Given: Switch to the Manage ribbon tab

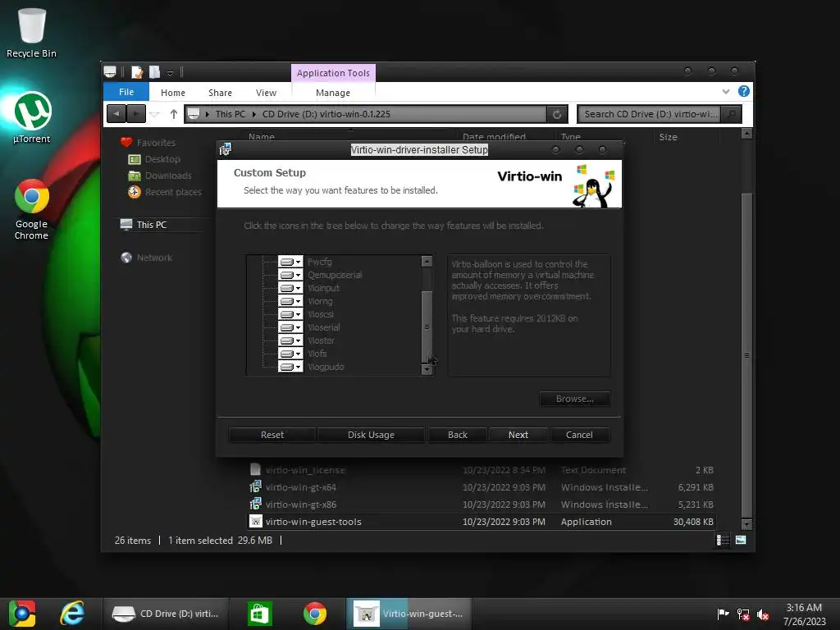Looking at the screenshot, I should point(333,93).
